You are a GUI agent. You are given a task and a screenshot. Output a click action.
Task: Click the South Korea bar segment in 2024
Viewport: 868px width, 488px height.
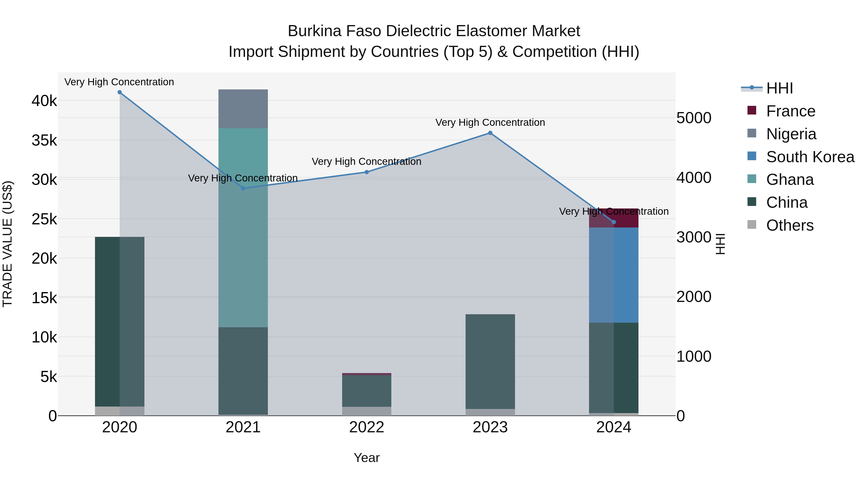pos(614,275)
